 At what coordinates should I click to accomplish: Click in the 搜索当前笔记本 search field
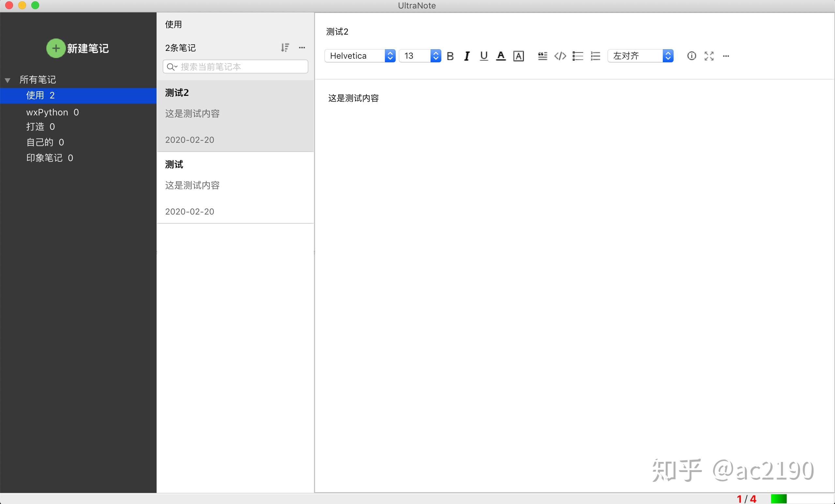(235, 67)
